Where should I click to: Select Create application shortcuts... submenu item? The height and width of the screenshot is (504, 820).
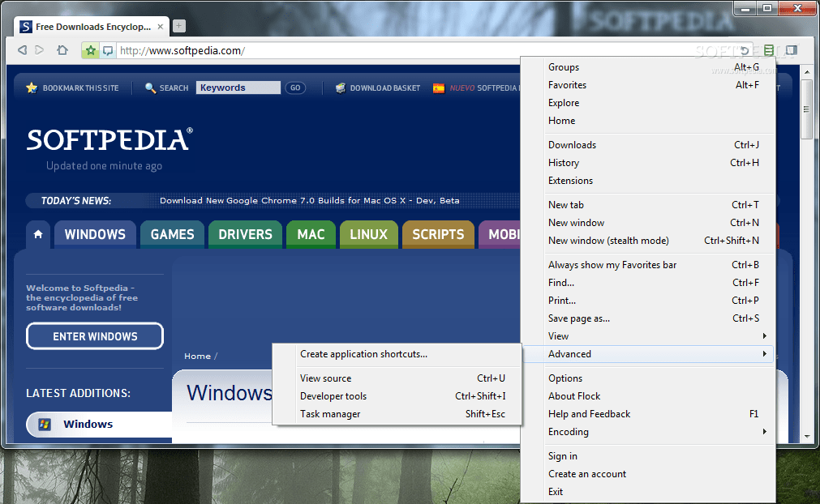coord(397,353)
